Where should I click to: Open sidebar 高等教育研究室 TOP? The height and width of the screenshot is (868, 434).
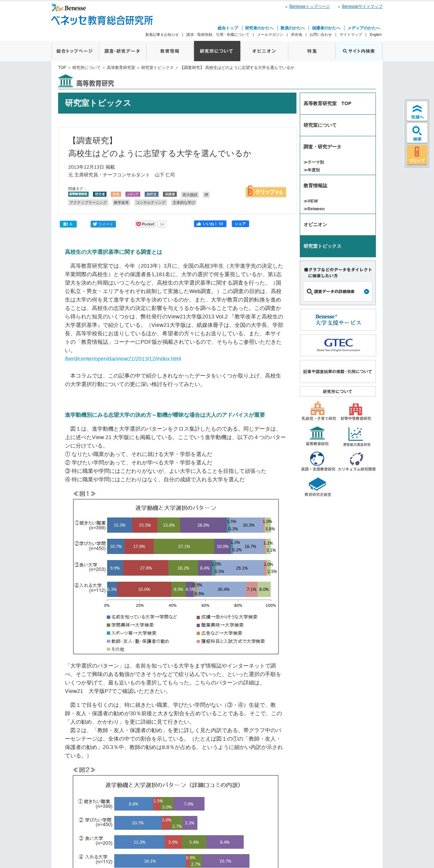(x=338, y=103)
